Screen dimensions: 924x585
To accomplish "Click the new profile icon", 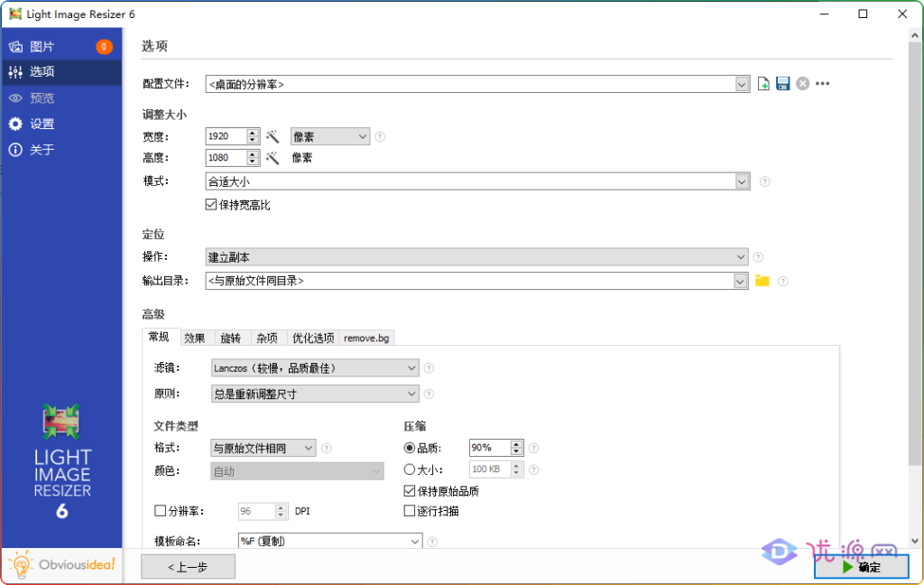I will [764, 84].
